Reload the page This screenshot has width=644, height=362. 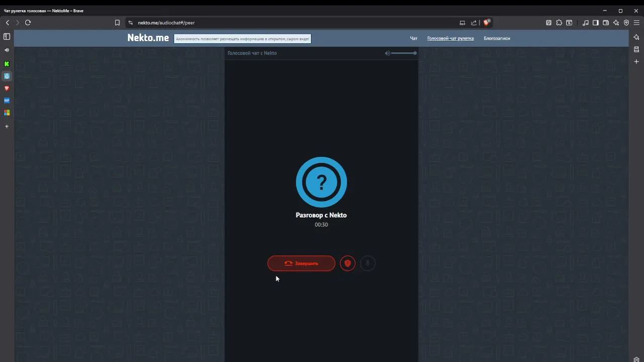pyautogui.click(x=28, y=23)
